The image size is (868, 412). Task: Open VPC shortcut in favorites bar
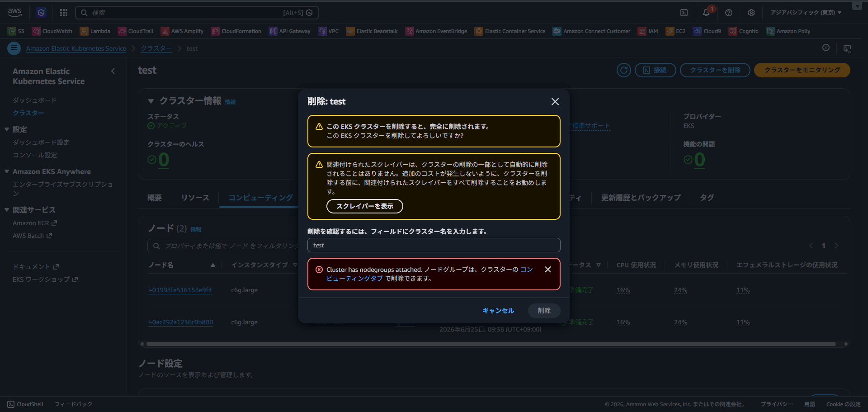tap(329, 31)
